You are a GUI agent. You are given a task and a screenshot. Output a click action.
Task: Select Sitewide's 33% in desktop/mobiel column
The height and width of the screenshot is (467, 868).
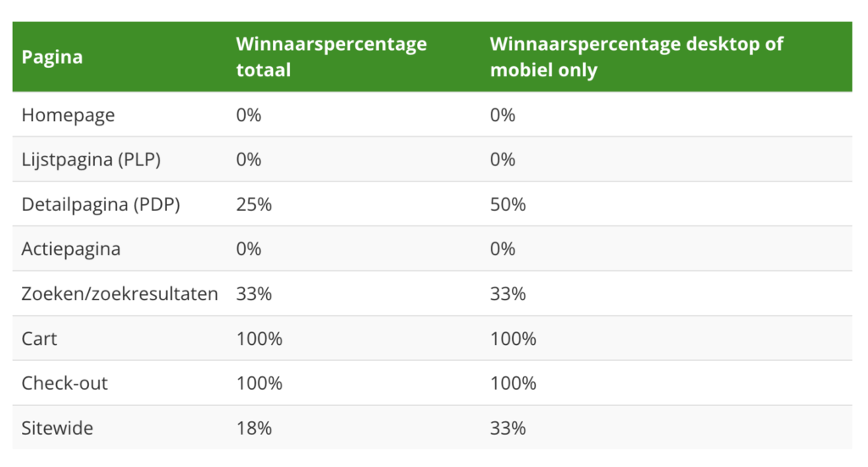[508, 428]
